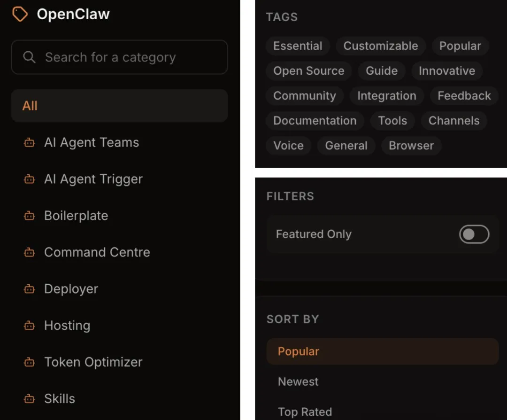The height and width of the screenshot is (420, 507).
Task: Click the robot icon beside AI Agent Teams
Action: 30,143
